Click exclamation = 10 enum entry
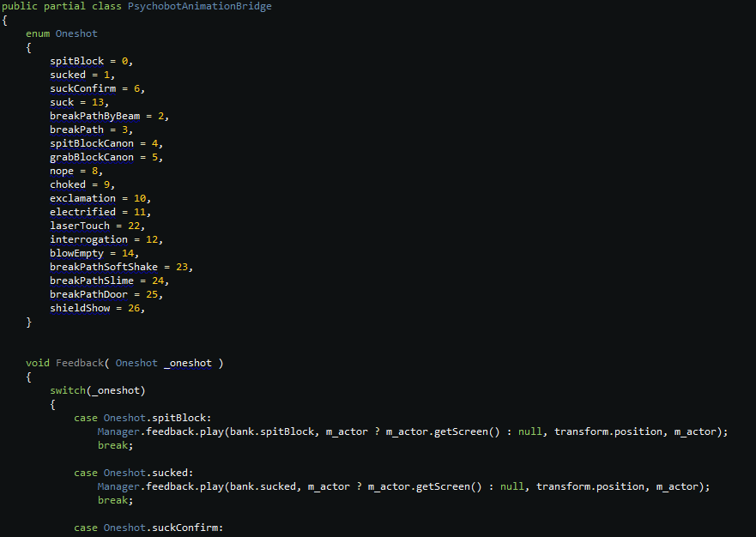This screenshot has width=756, height=537. [100, 199]
